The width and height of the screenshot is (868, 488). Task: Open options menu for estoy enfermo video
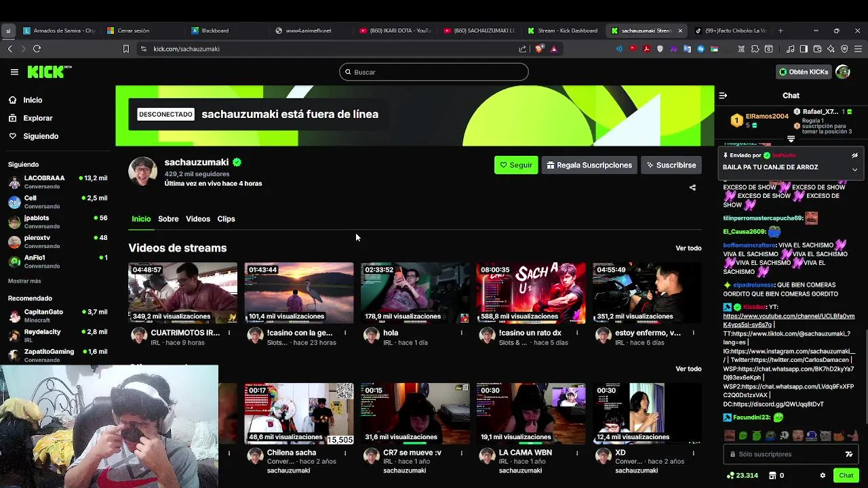coord(693,333)
